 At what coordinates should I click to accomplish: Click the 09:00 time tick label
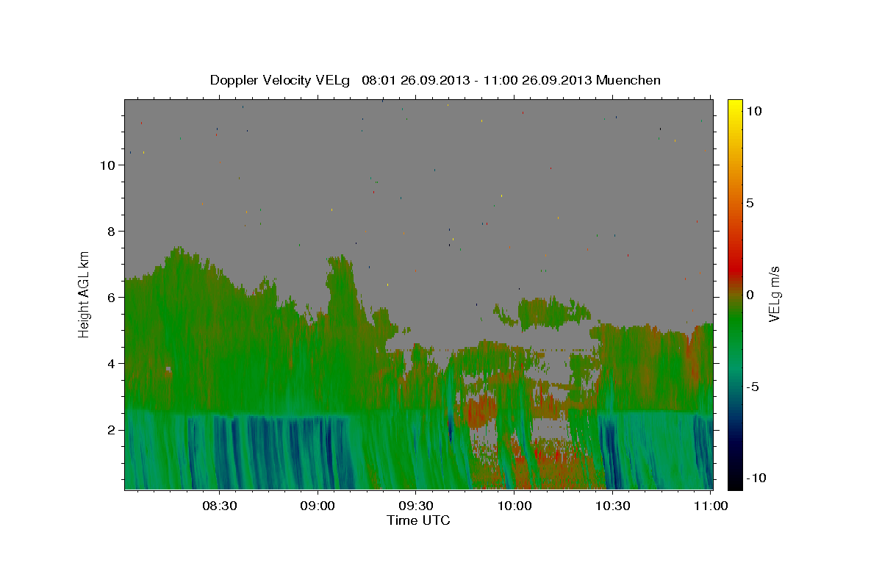[x=318, y=506]
